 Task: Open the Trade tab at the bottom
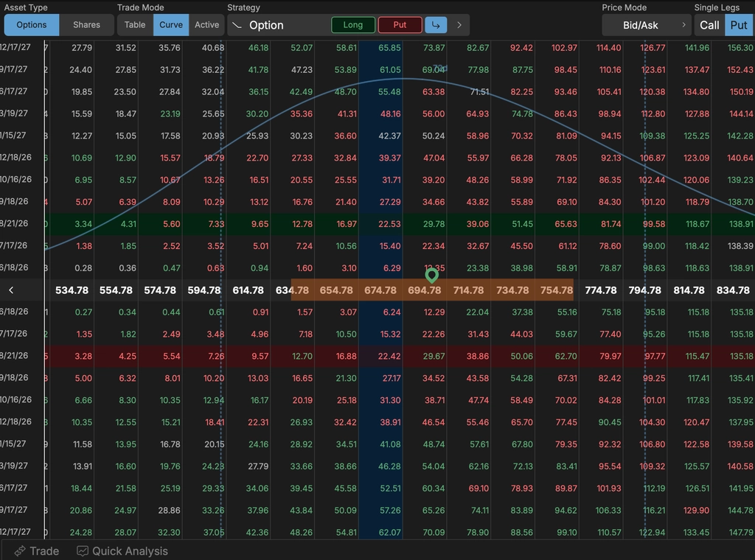pos(37,551)
